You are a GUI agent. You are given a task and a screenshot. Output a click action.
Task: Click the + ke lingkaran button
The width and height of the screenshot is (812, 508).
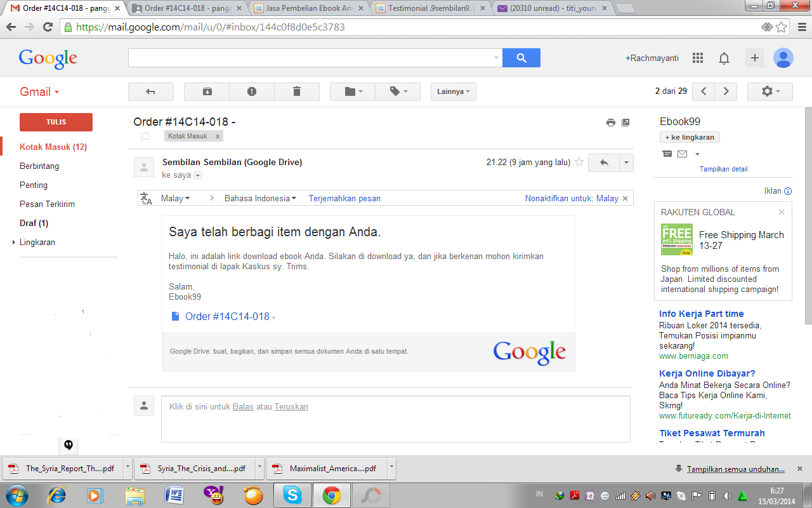(x=690, y=137)
